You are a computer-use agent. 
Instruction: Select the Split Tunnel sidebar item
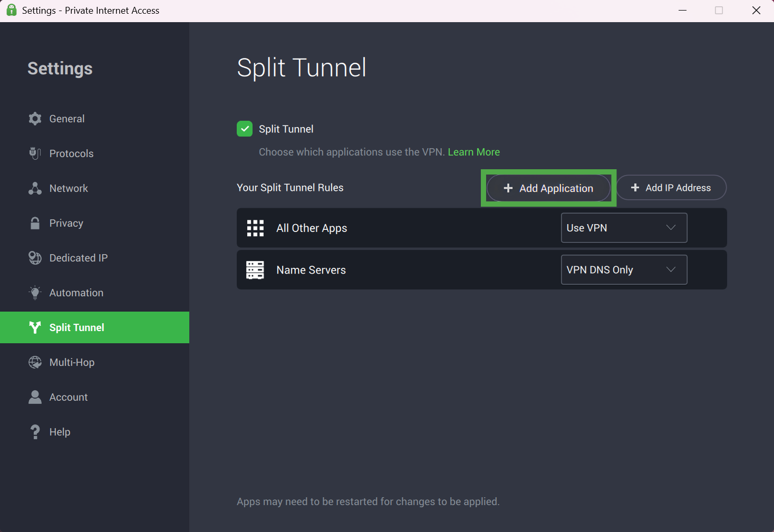point(94,327)
